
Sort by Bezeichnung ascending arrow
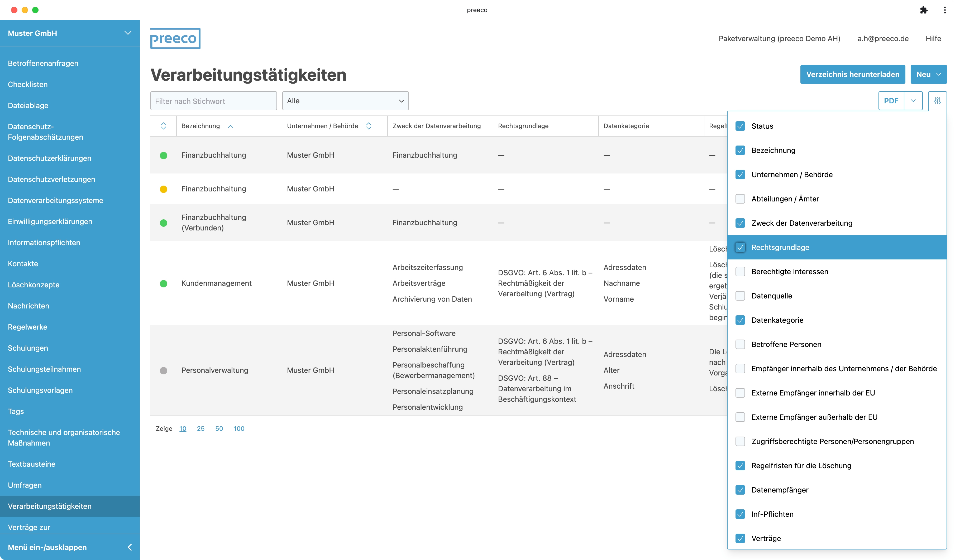tap(230, 127)
